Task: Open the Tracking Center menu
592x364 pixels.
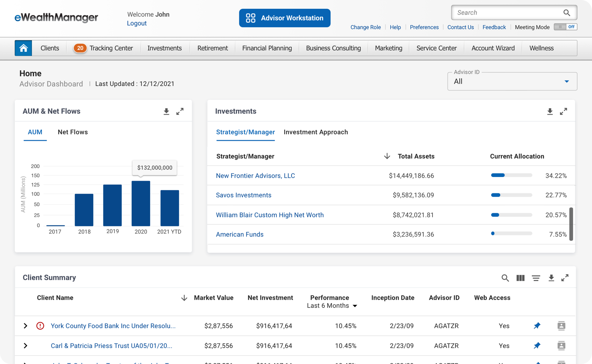Action: [x=111, y=48]
